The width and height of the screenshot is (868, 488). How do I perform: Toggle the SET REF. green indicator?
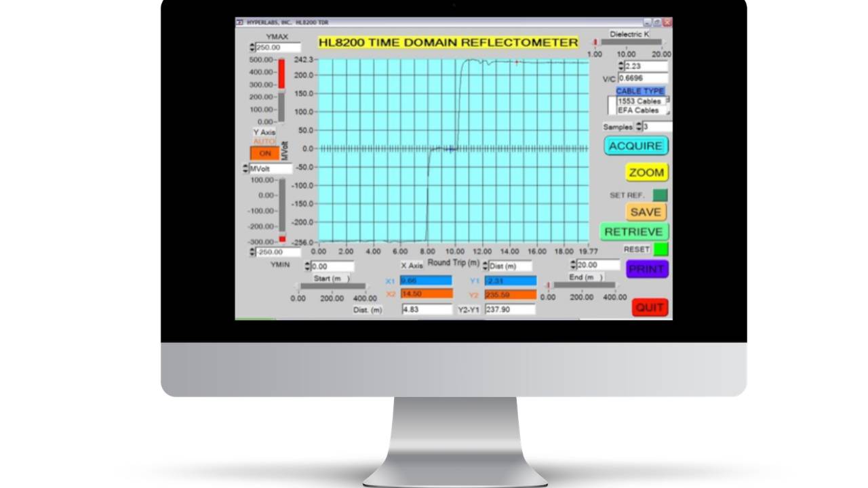(660, 195)
